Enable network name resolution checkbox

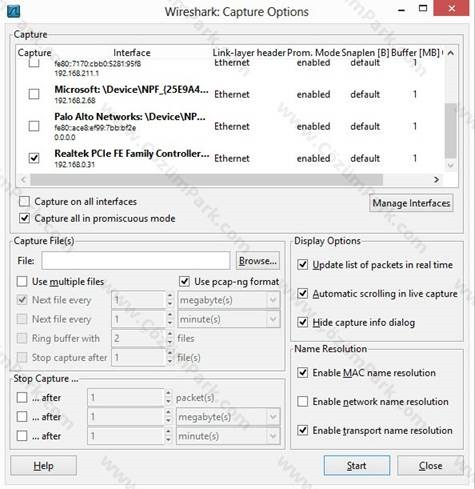[x=302, y=401]
